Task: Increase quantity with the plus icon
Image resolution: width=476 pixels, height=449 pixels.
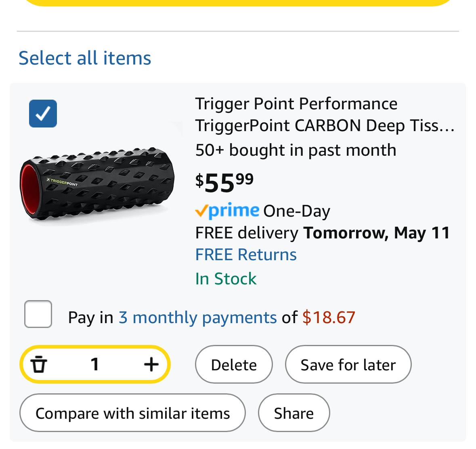Action: (x=151, y=364)
